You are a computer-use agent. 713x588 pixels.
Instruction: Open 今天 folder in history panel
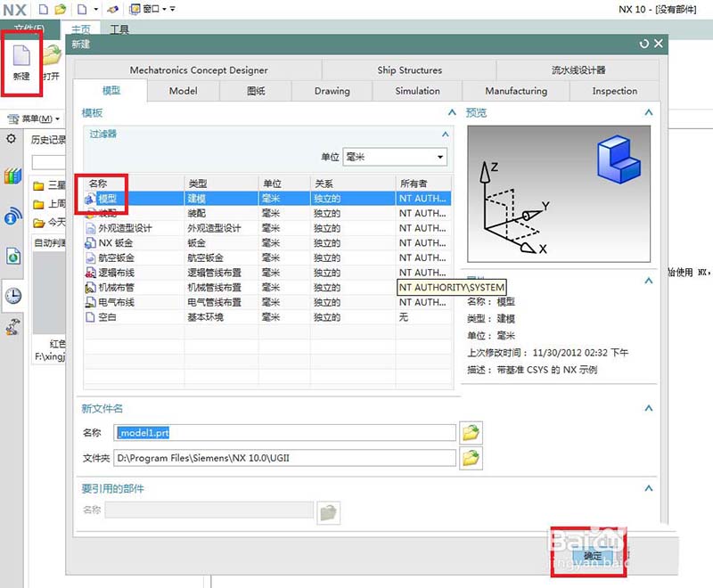[50, 222]
